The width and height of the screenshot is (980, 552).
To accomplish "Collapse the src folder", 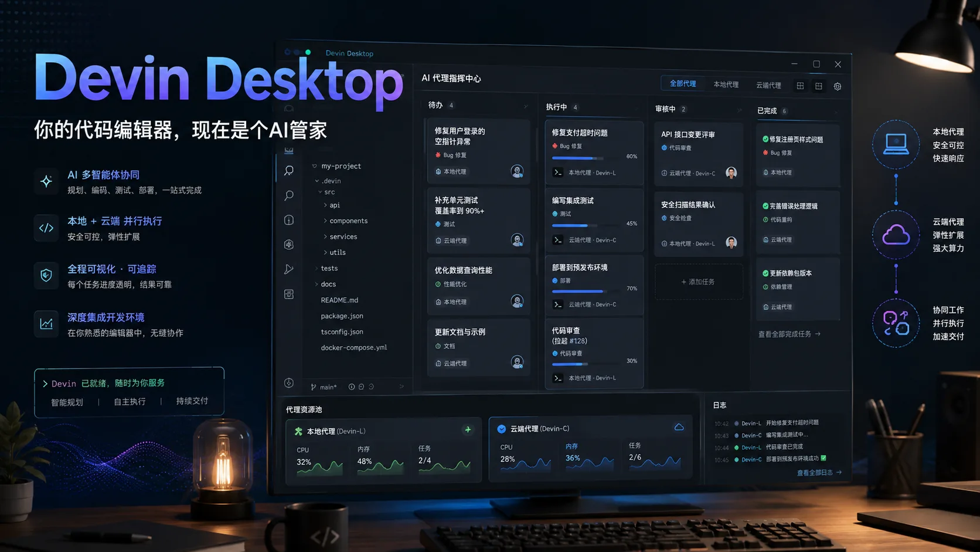I will tap(320, 192).
